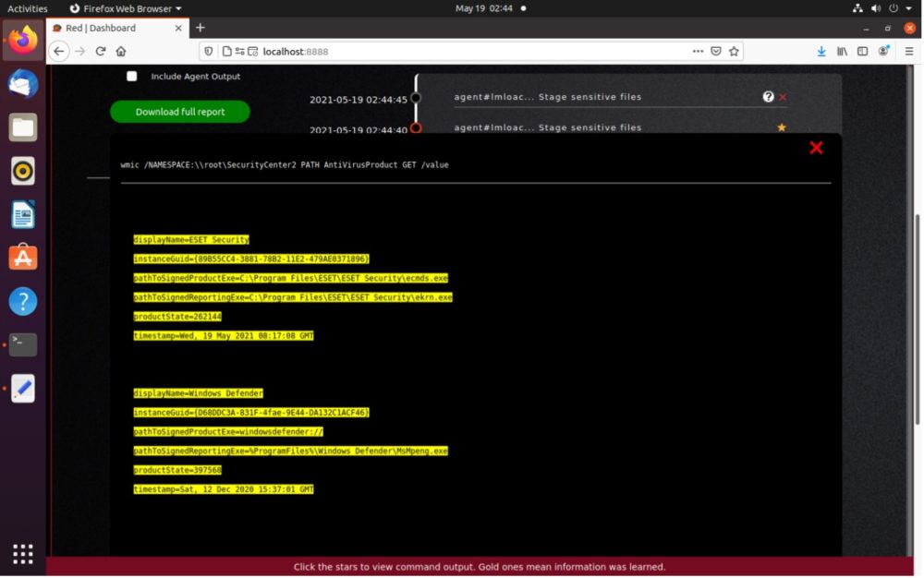Click 'displayName=Windows Defender' line
This screenshot has width=924, height=578.
click(198, 393)
